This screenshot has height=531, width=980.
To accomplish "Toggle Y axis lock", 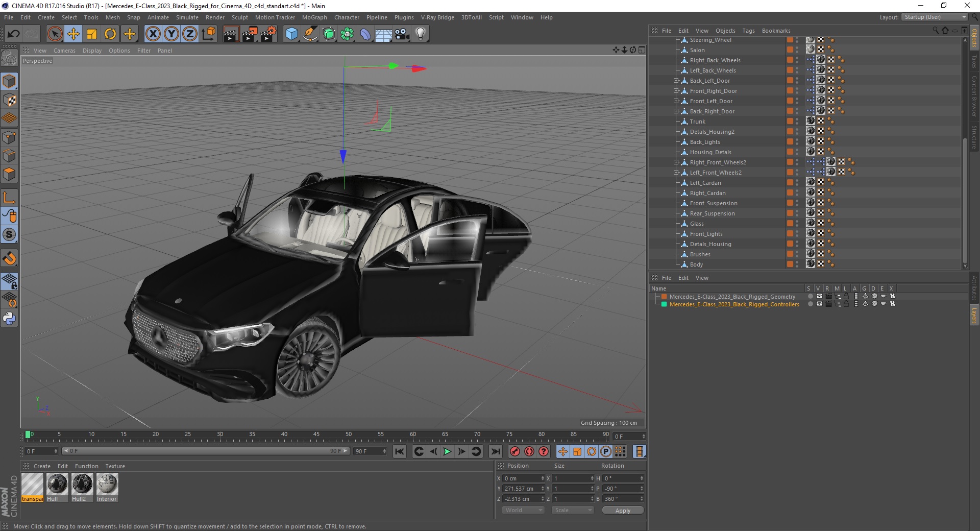I will pyautogui.click(x=171, y=34).
